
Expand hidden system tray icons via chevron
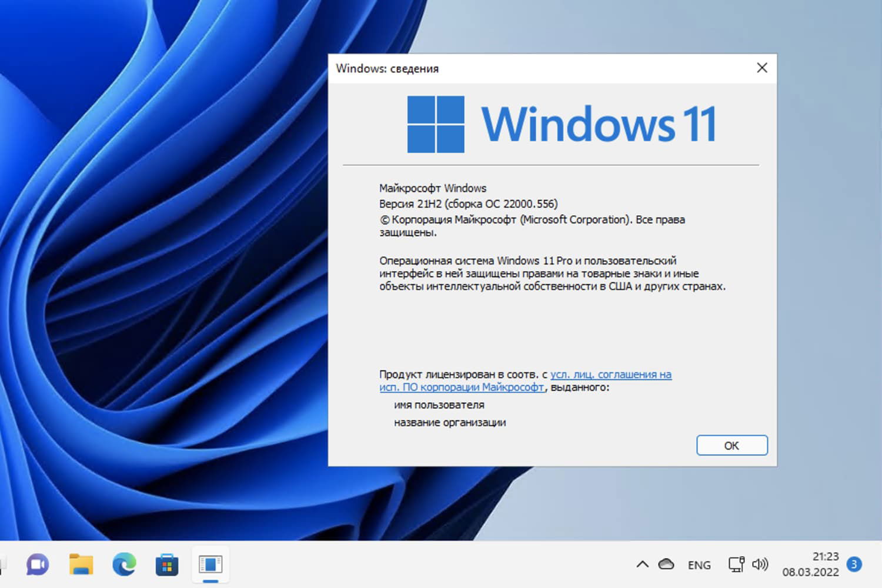642,564
